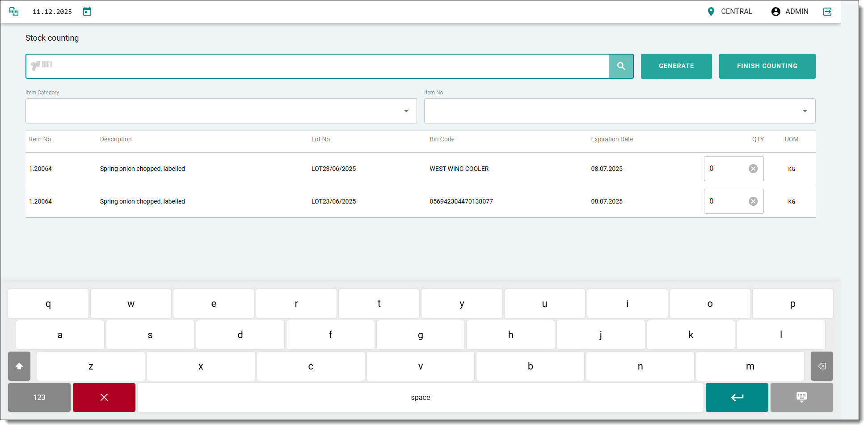868x429 pixels.
Task: Hide the on-screen keyboard
Action: click(x=801, y=397)
